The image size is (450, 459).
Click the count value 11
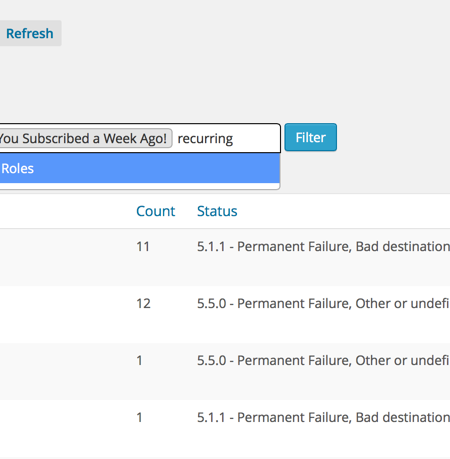[143, 247]
